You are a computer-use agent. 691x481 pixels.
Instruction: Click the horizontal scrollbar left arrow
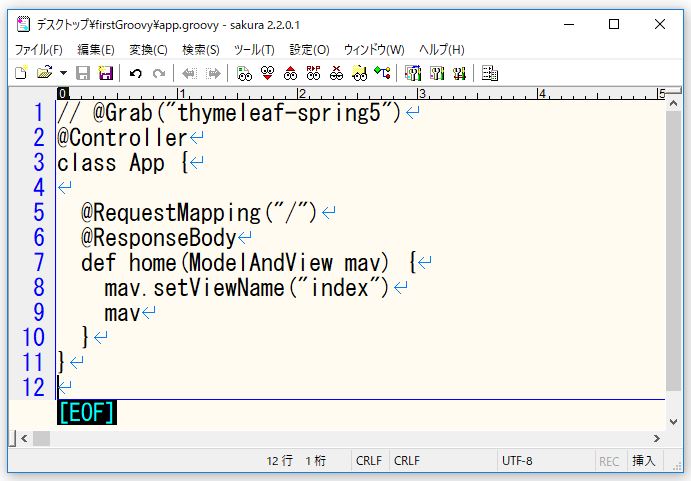[x=24, y=438]
